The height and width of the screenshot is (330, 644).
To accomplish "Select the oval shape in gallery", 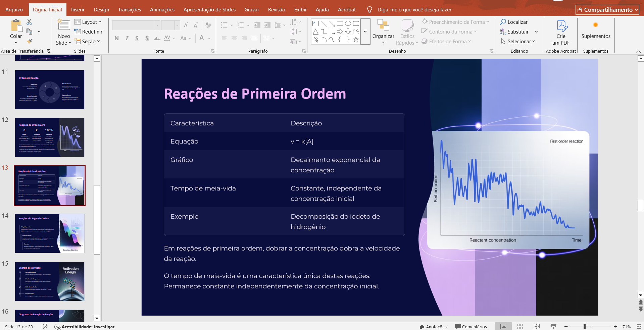I will [348, 23].
